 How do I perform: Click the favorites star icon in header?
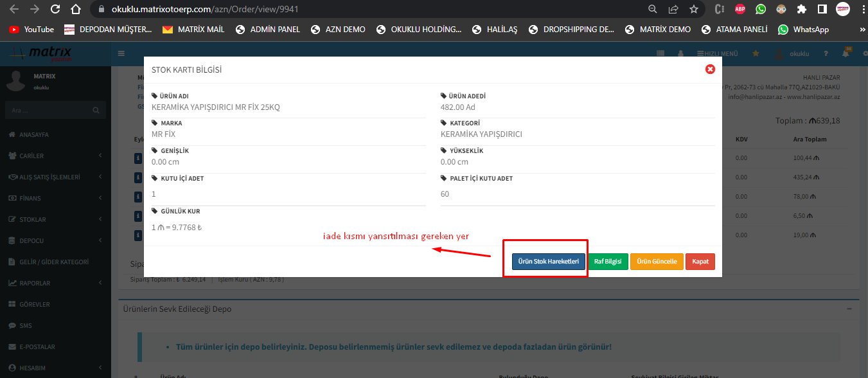(x=756, y=53)
